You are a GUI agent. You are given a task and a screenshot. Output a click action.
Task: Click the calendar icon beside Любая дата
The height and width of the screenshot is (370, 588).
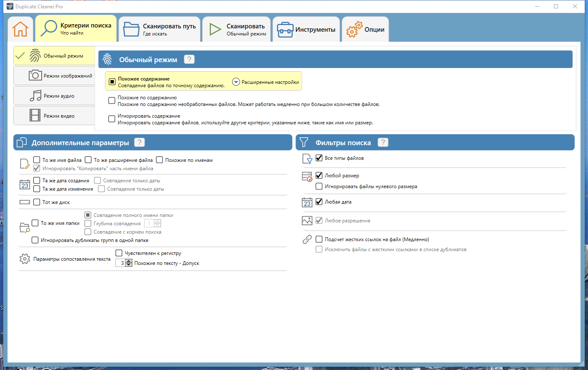click(x=307, y=202)
